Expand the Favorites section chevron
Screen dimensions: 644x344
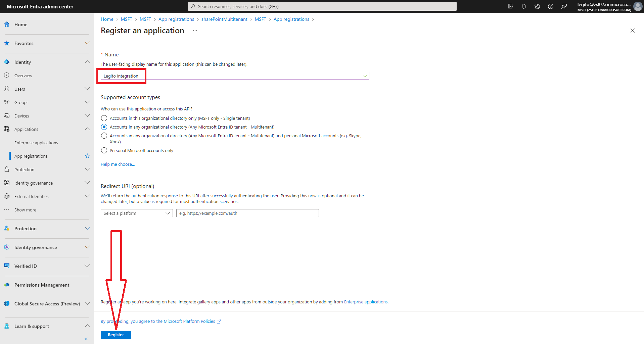87,43
